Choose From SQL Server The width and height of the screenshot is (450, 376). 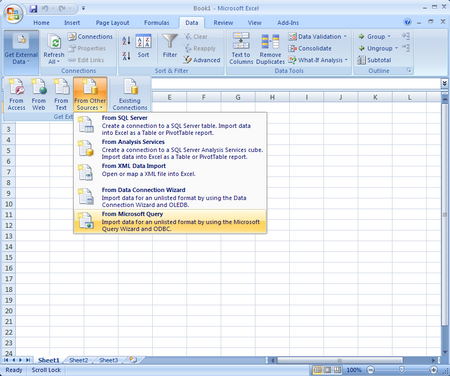tap(170, 125)
